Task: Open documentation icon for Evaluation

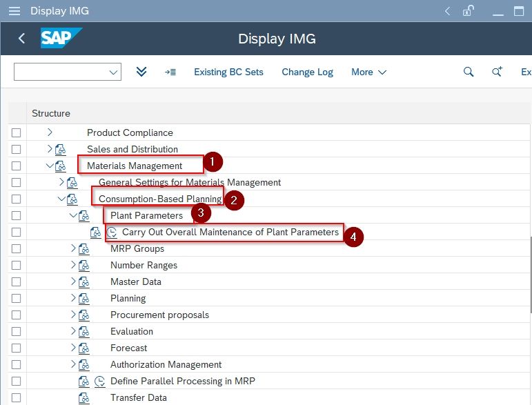Action: point(83,332)
